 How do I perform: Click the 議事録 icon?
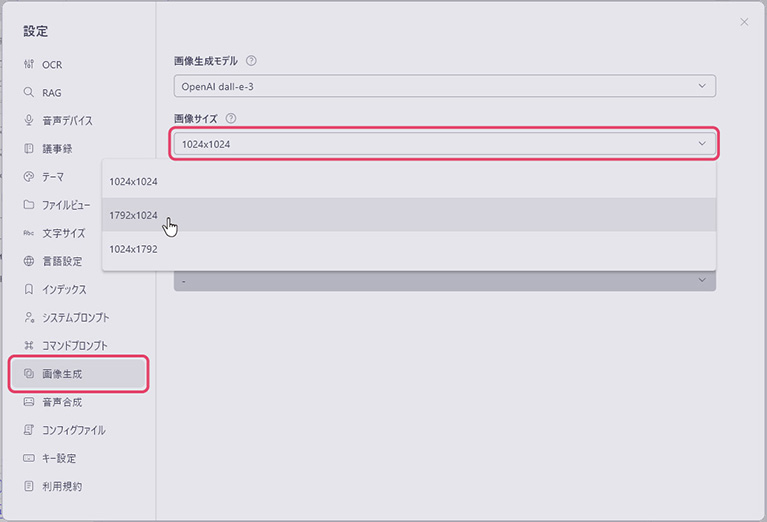[29, 149]
